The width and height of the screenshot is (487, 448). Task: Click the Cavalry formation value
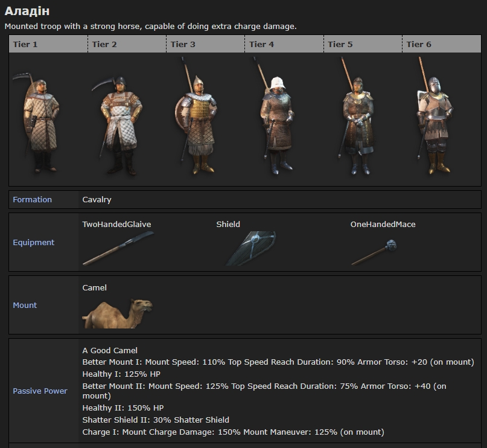(x=97, y=200)
